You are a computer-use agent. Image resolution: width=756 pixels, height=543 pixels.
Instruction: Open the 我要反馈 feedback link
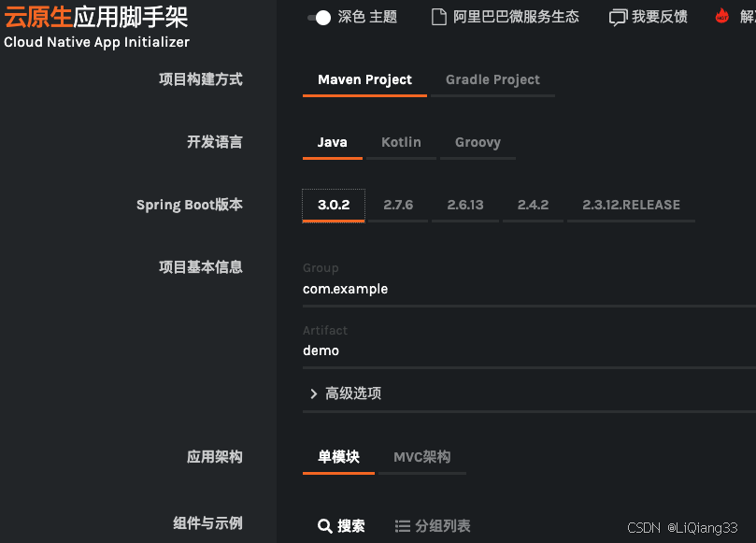pyautogui.click(x=648, y=17)
